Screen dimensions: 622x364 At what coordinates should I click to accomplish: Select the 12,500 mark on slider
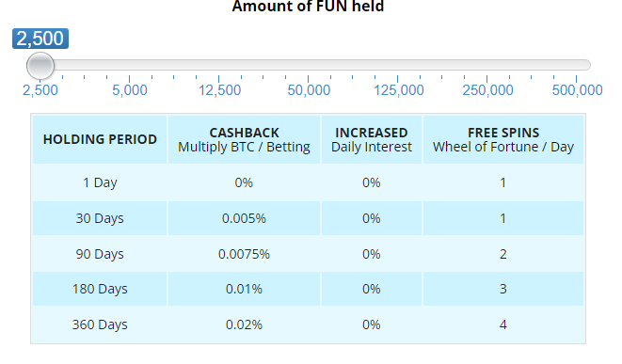tap(219, 90)
